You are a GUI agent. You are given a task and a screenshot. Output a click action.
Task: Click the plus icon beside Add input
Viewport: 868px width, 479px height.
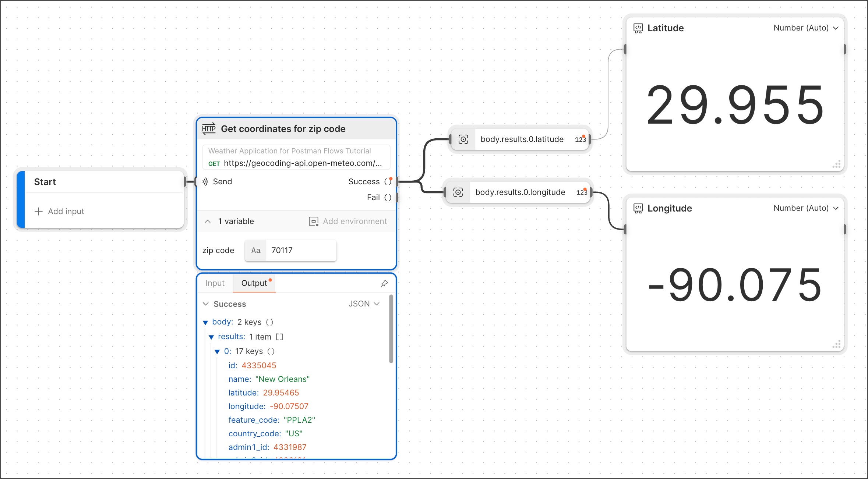pos(39,211)
